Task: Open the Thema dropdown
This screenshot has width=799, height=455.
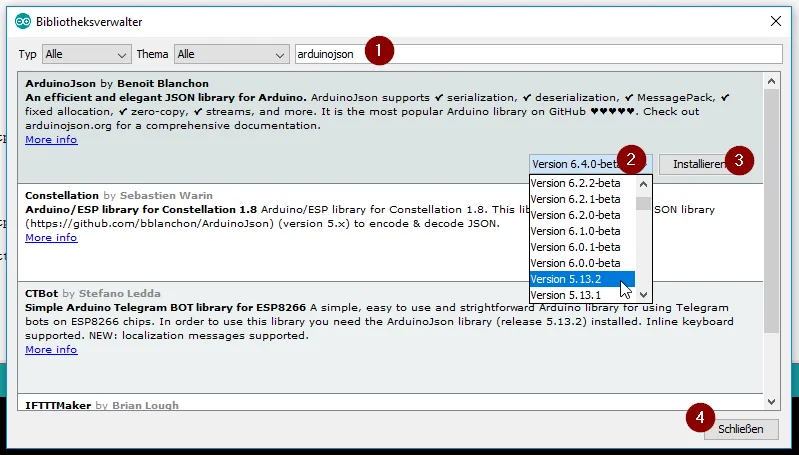Action: click(x=229, y=54)
